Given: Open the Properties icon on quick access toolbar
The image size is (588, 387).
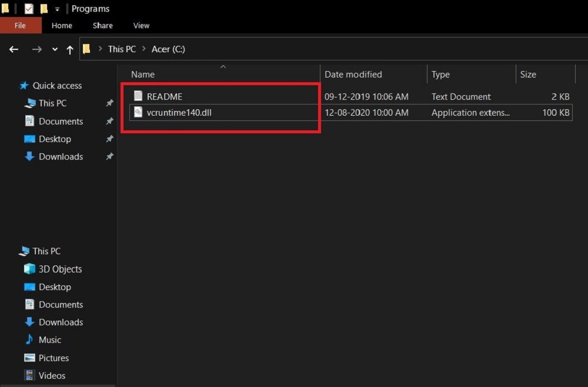Looking at the screenshot, I should click(28, 8).
